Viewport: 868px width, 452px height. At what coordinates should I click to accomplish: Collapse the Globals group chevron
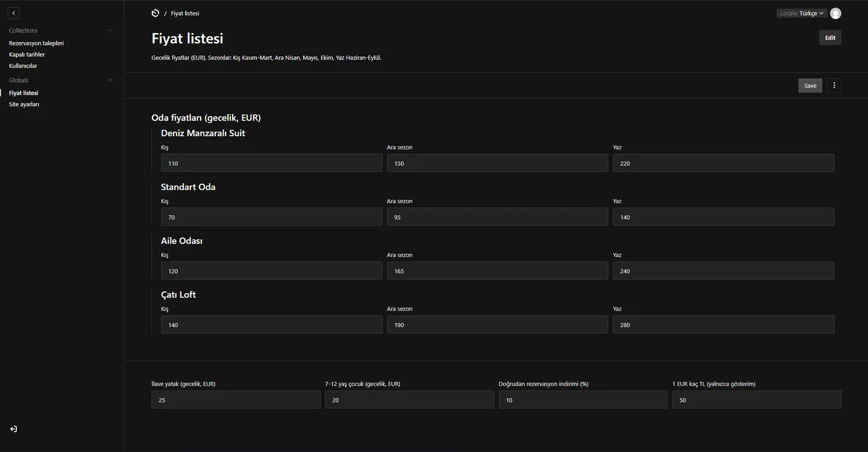(110, 80)
